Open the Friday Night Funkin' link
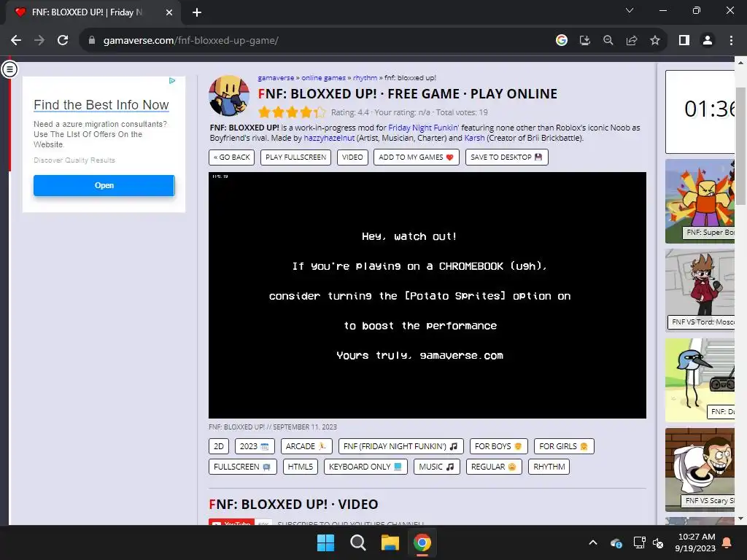 tap(424, 128)
